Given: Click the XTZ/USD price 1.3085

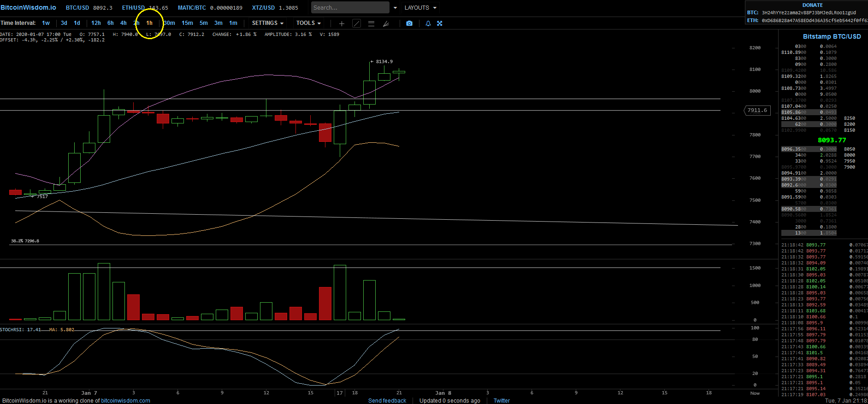Looking at the screenshot, I should click(x=289, y=8).
